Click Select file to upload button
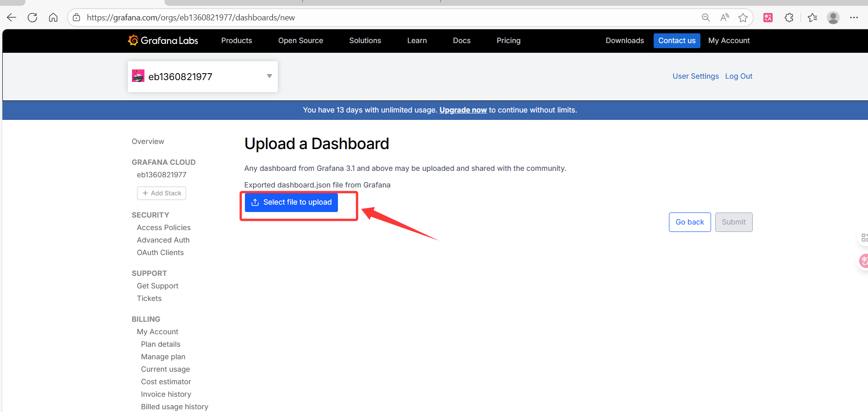 [292, 202]
